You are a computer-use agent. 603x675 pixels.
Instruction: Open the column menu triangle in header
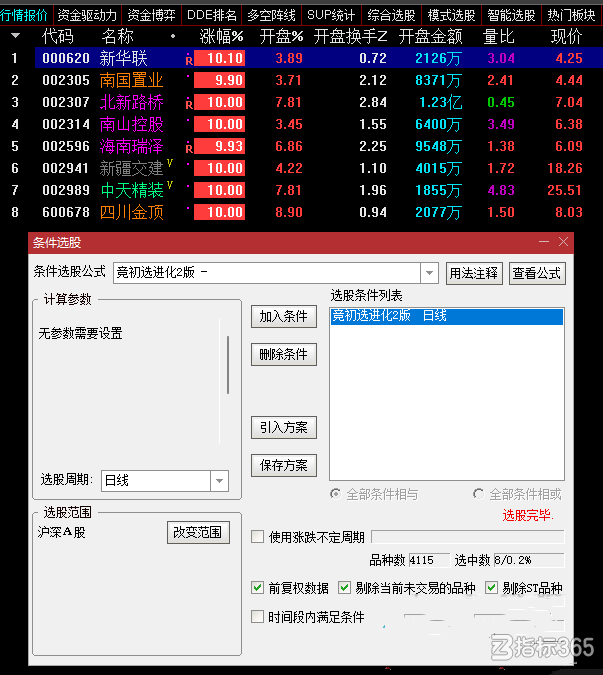pyautogui.click(x=15, y=36)
